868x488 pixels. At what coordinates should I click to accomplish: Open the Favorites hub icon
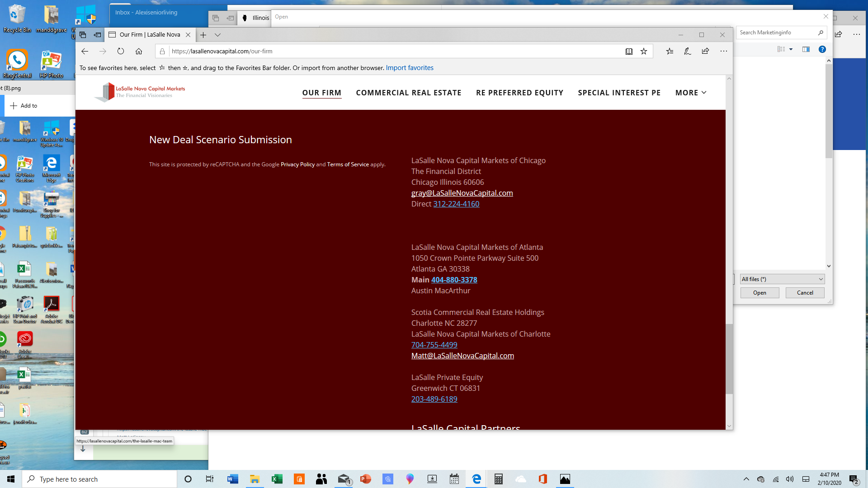point(670,51)
